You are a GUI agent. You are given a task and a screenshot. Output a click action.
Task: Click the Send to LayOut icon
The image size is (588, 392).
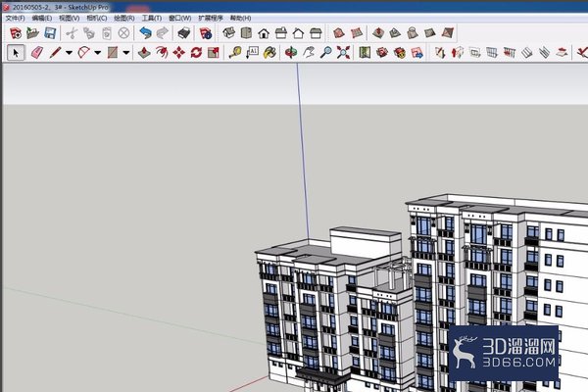(x=417, y=53)
